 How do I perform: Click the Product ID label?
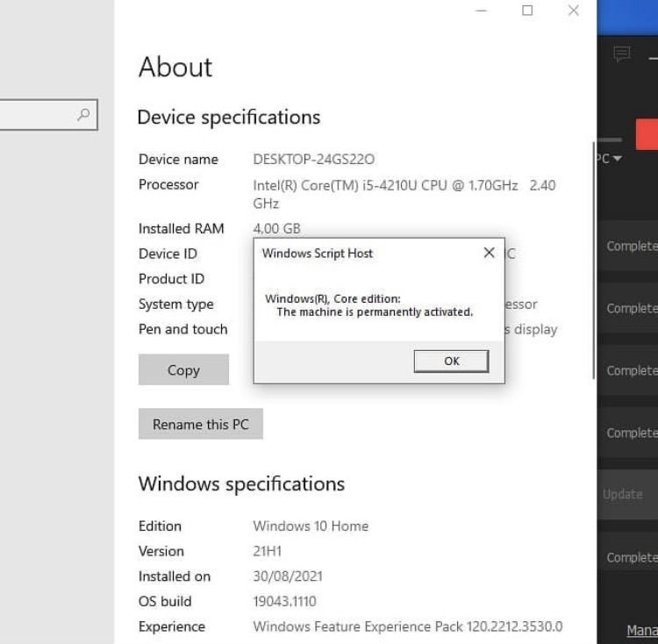pyautogui.click(x=171, y=279)
